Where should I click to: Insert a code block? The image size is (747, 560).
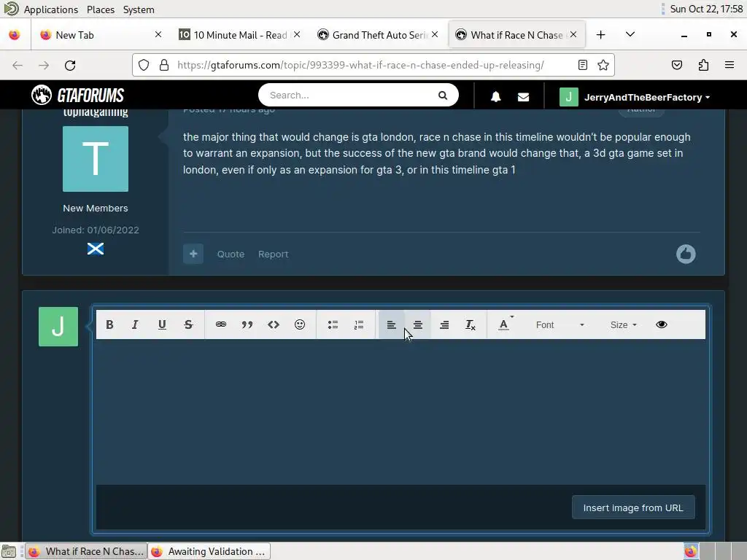[274, 324]
